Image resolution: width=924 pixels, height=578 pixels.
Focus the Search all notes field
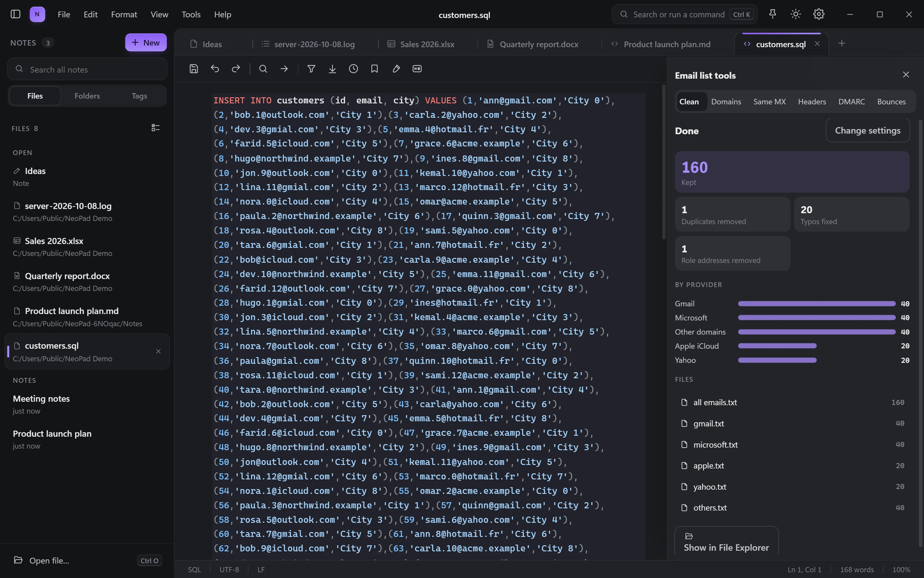tap(87, 69)
